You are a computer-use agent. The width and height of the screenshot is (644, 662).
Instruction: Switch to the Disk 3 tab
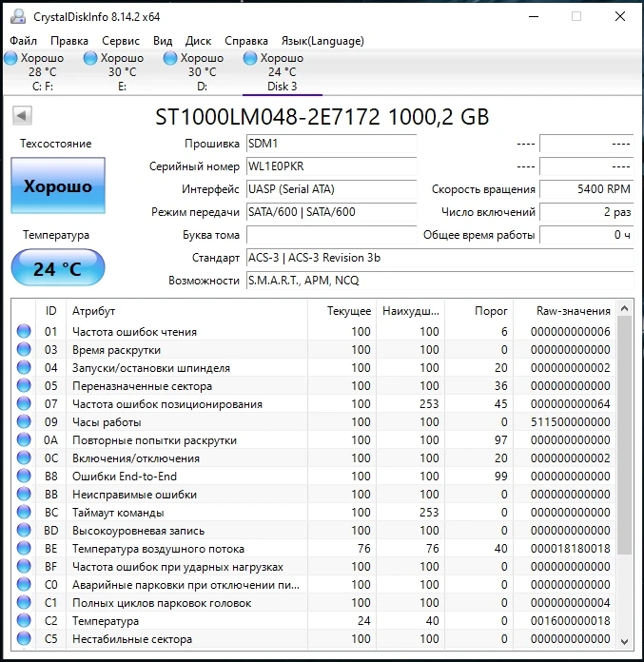pos(282,72)
